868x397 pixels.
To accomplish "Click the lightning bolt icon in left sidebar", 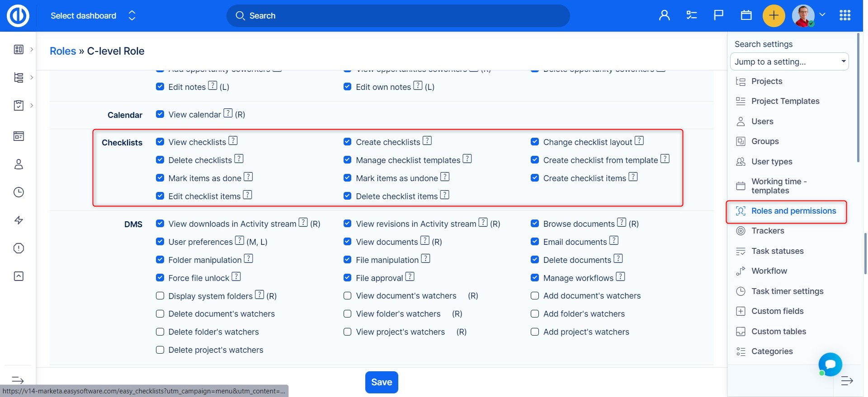I will pos(19,220).
